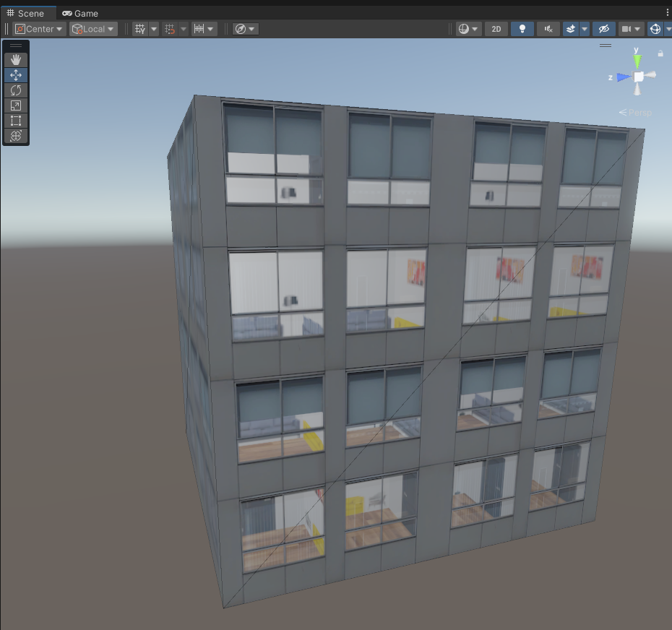Open the scene camera settings dropdown
672x630 pixels.
pos(631,29)
